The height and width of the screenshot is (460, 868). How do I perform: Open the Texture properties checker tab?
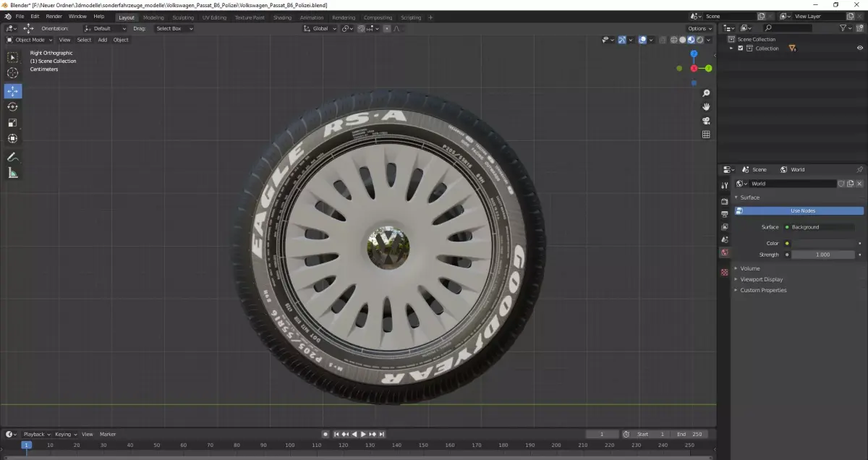coord(724,272)
